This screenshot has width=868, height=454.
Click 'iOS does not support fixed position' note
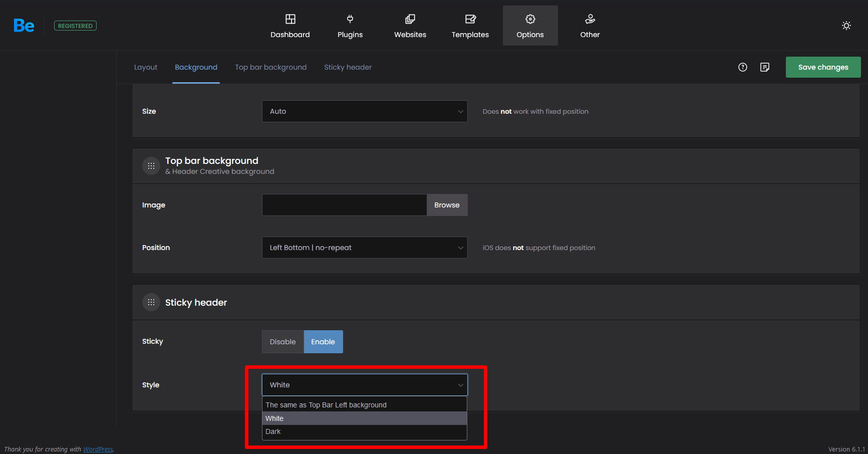click(x=539, y=248)
